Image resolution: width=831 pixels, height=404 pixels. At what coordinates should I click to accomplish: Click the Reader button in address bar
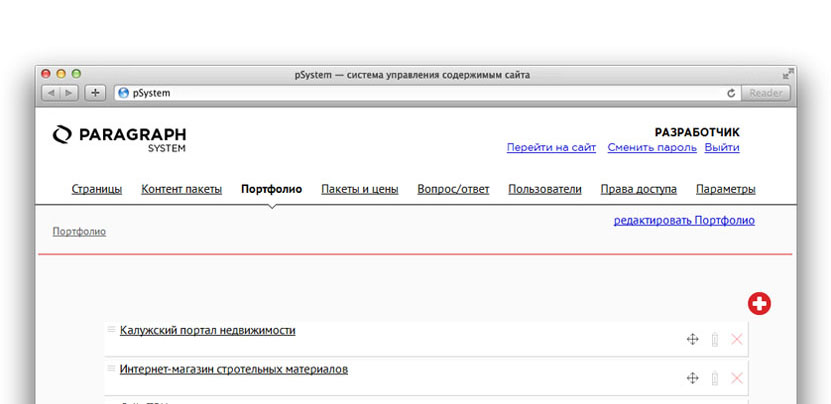766,93
